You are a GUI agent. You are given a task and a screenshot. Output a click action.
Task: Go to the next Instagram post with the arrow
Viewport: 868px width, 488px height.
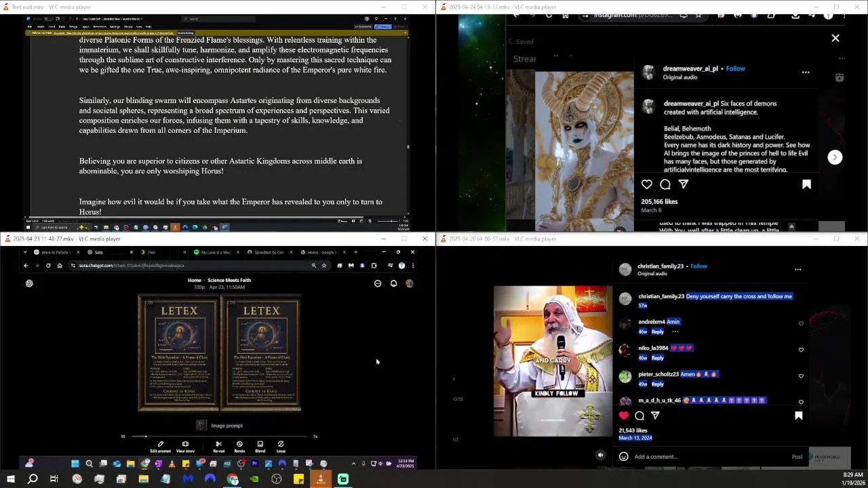pos(835,157)
